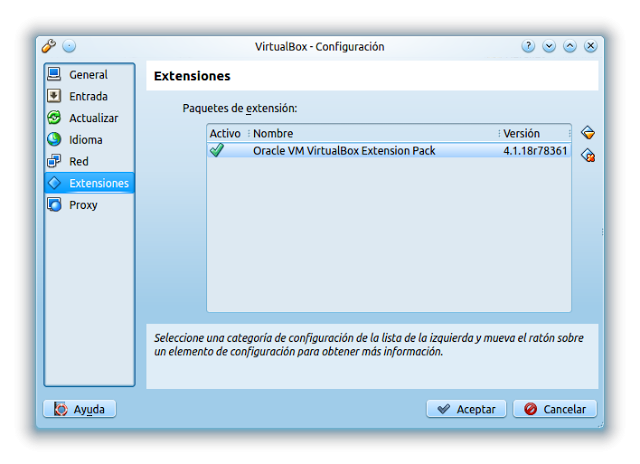
Task: Sort list by Versión column header
Action: 534,133
